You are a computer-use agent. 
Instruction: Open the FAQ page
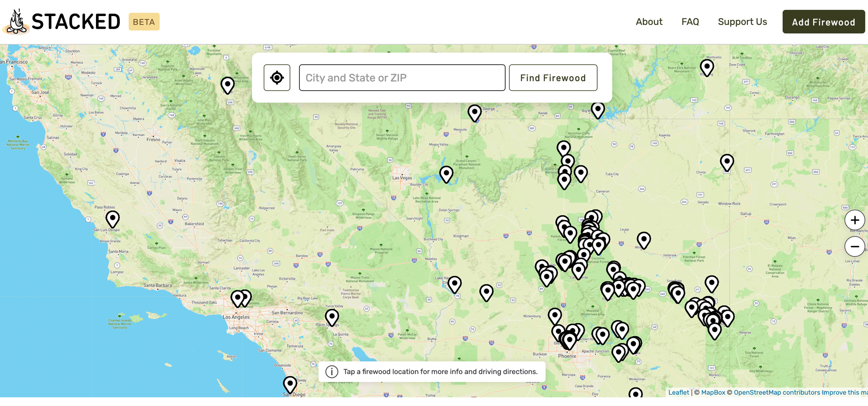(x=690, y=22)
